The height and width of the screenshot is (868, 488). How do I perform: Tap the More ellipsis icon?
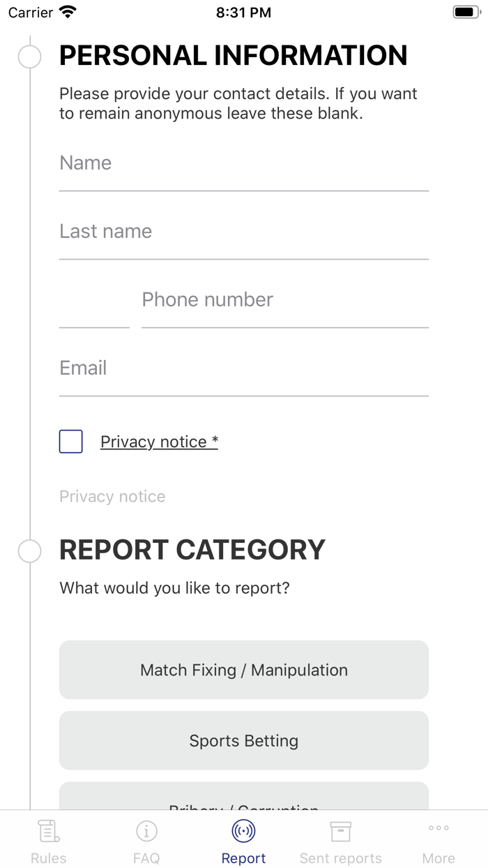click(x=439, y=828)
